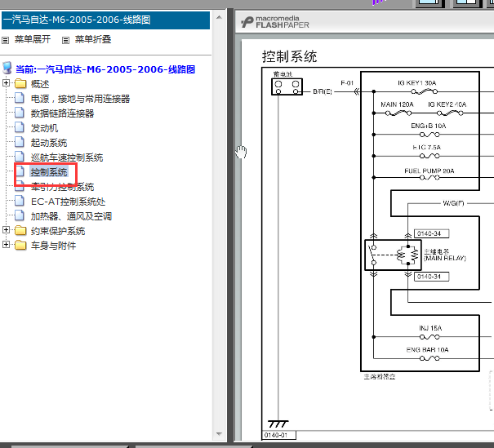Click the root icon beside 当前:一汽马自达
494x448 pixels.
coord(7,69)
